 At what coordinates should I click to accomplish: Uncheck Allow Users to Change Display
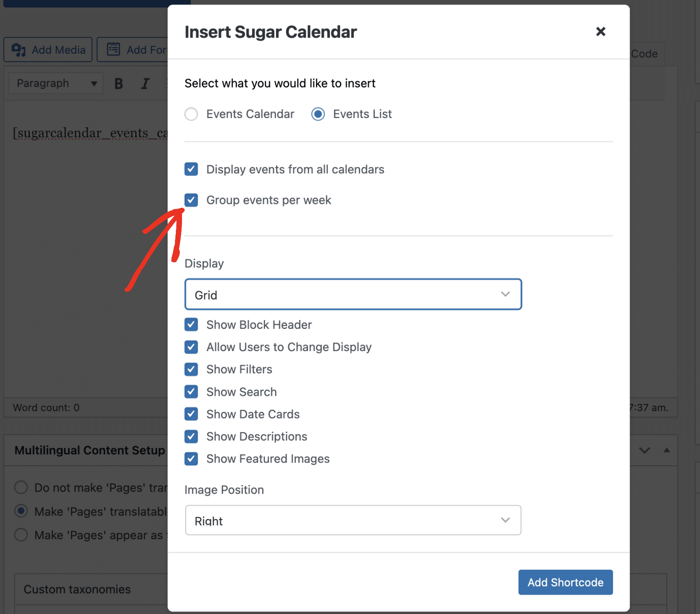click(191, 347)
